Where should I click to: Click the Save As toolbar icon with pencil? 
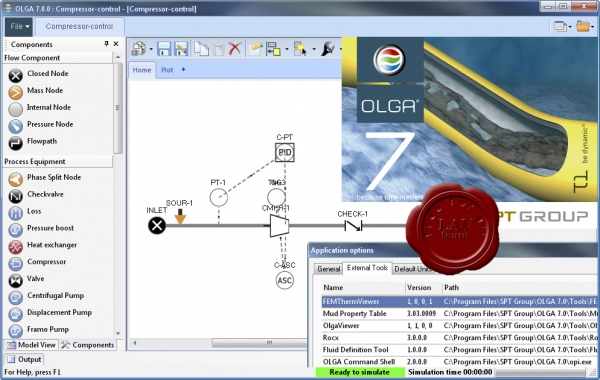[x=181, y=49]
